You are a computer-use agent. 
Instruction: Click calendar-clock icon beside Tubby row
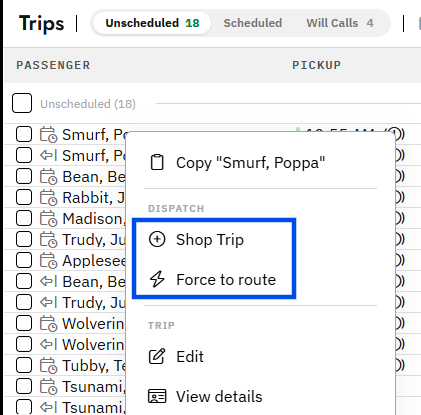(49, 365)
